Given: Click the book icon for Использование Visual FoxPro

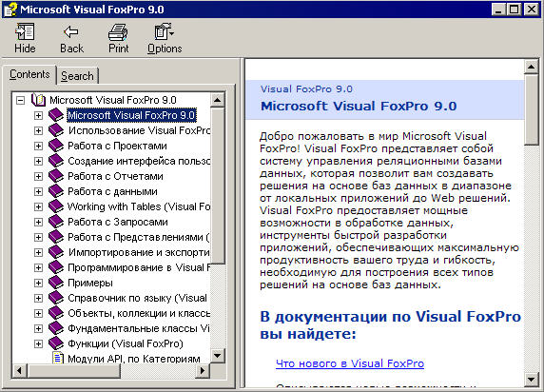Looking at the screenshot, I should coord(56,130).
